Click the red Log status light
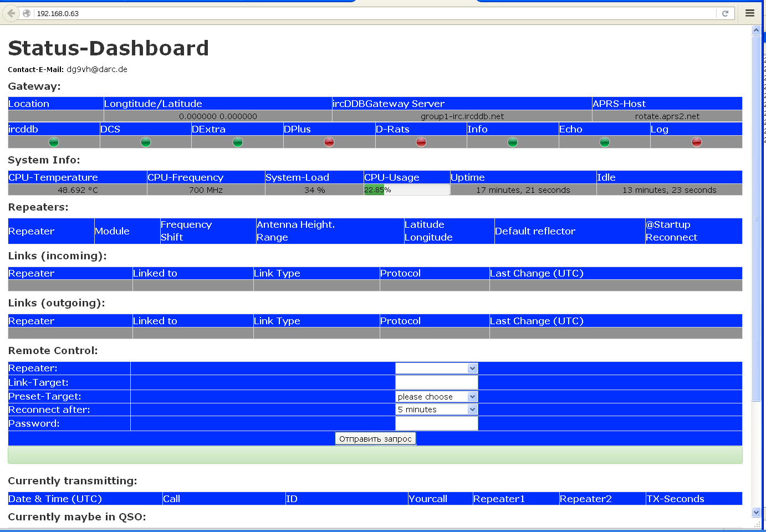 697,142
